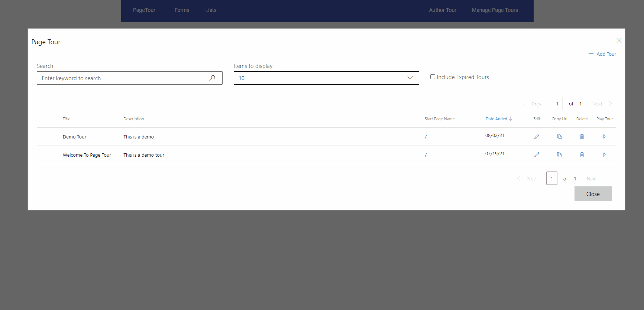Select the Welcome To Page Tour title
This screenshot has height=310, width=644.
(x=87, y=155)
